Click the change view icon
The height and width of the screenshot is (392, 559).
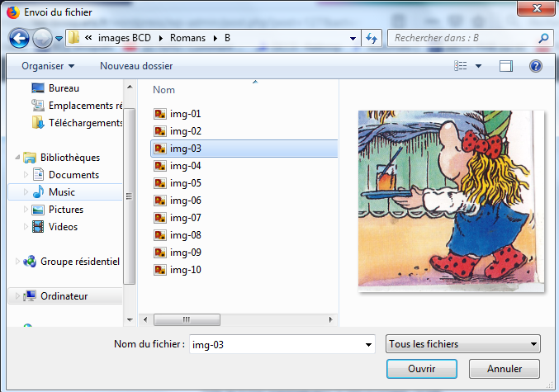point(462,65)
